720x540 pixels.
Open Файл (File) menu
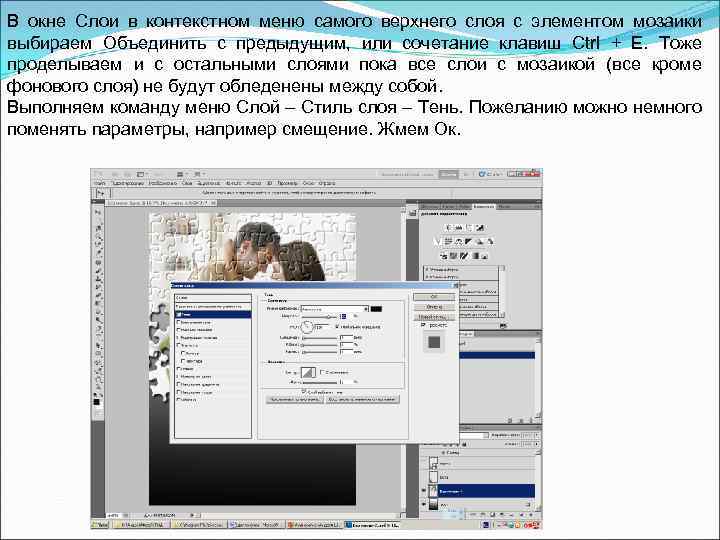tap(100, 183)
